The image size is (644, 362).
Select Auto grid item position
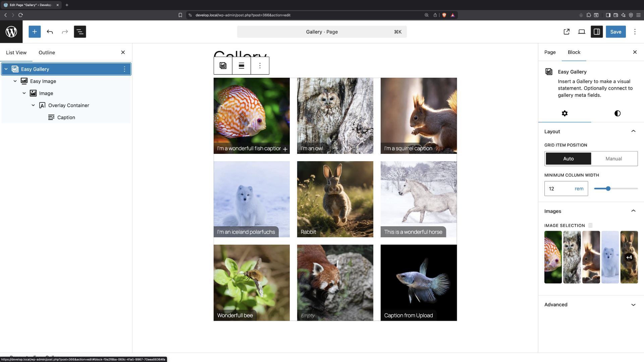click(x=568, y=159)
